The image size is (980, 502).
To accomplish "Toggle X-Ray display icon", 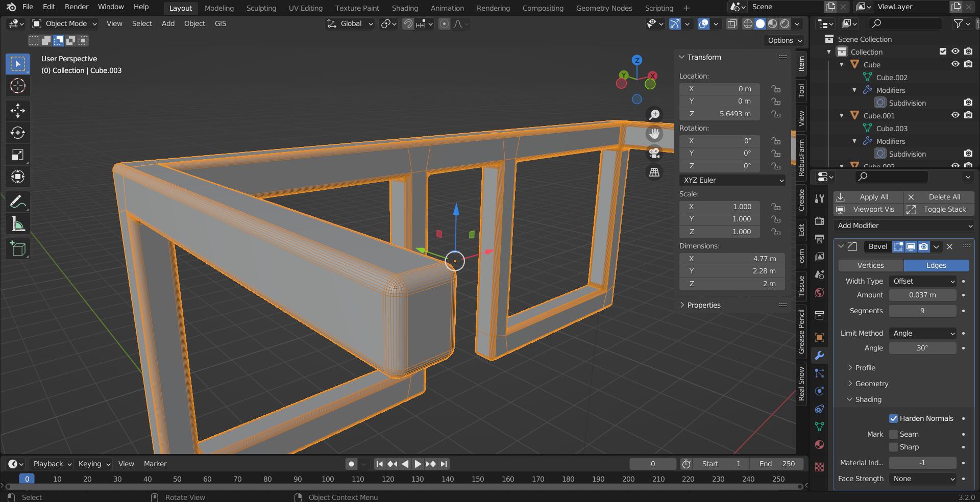I will point(732,24).
